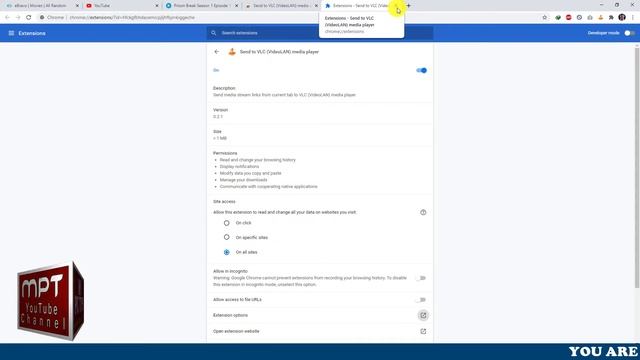Image resolution: width=640 pixels, height=360 pixels.
Task: Open the Chrome extensions puzzle icon
Action: tap(611, 18)
